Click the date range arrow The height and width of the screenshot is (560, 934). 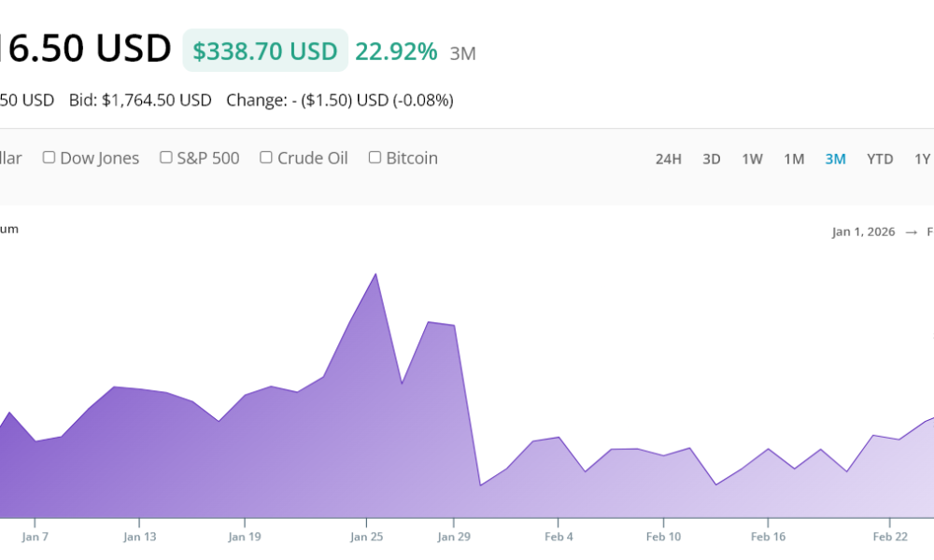912,231
